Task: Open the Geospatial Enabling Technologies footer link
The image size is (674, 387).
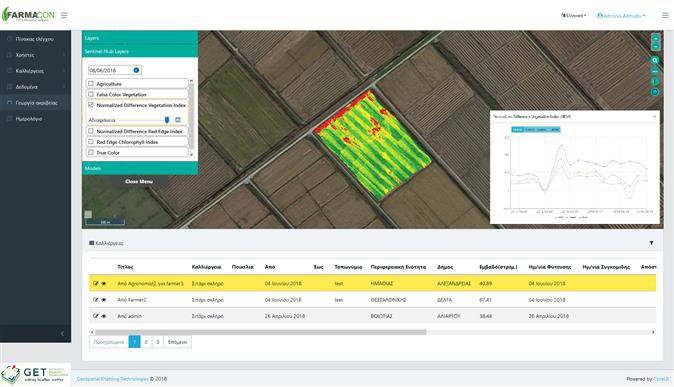Action: (112, 379)
